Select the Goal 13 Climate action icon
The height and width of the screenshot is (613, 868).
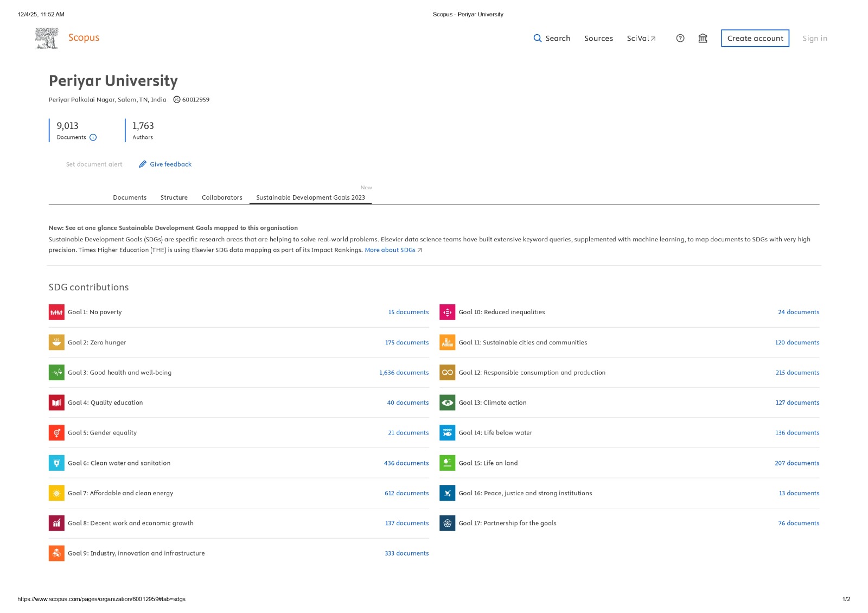tap(447, 403)
